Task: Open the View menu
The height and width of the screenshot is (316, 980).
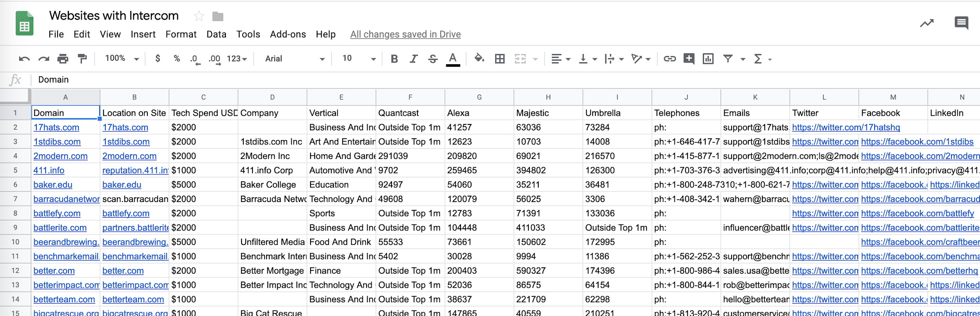Action: [x=110, y=34]
